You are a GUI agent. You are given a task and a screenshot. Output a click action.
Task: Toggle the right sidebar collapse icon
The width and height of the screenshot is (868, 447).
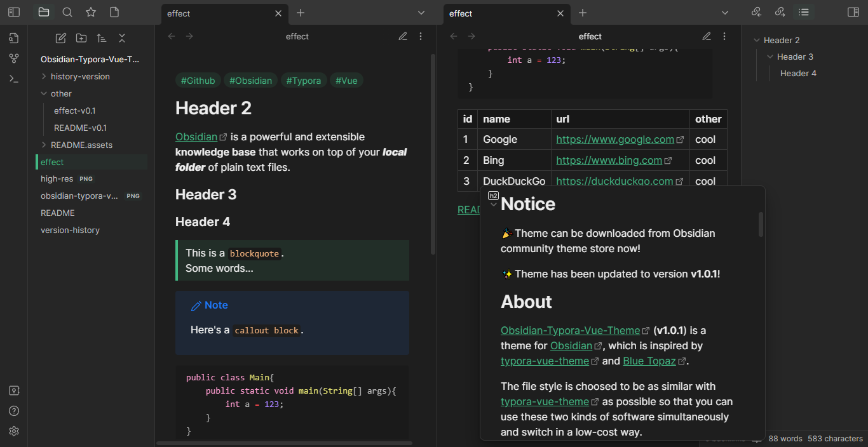pos(853,12)
